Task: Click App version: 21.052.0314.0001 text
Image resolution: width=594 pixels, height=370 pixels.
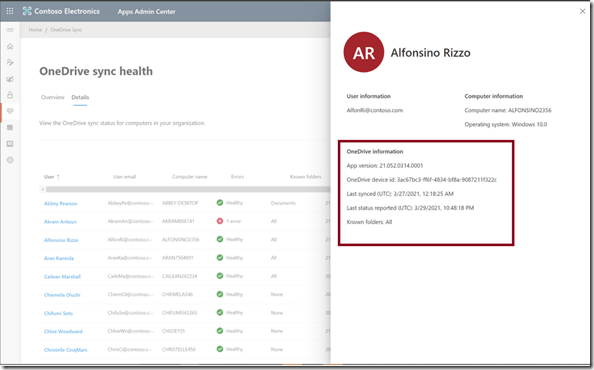Action: click(x=385, y=165)
